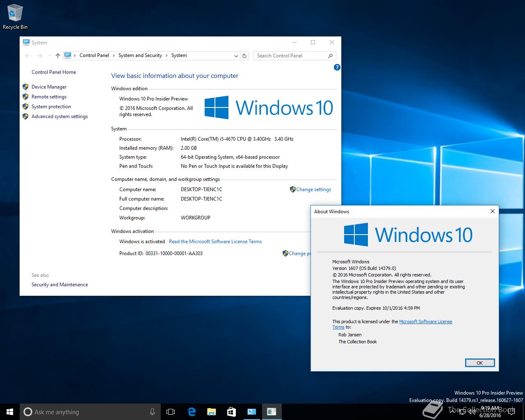Click OK in About Windows dialog
525x420 pixels.
tap(480, 363)
